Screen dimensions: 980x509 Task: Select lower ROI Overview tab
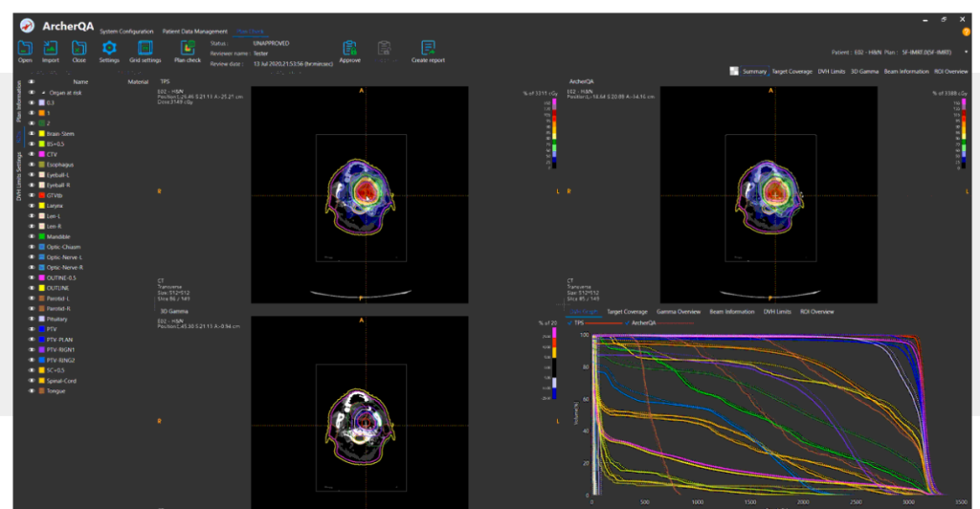[817, 312]
